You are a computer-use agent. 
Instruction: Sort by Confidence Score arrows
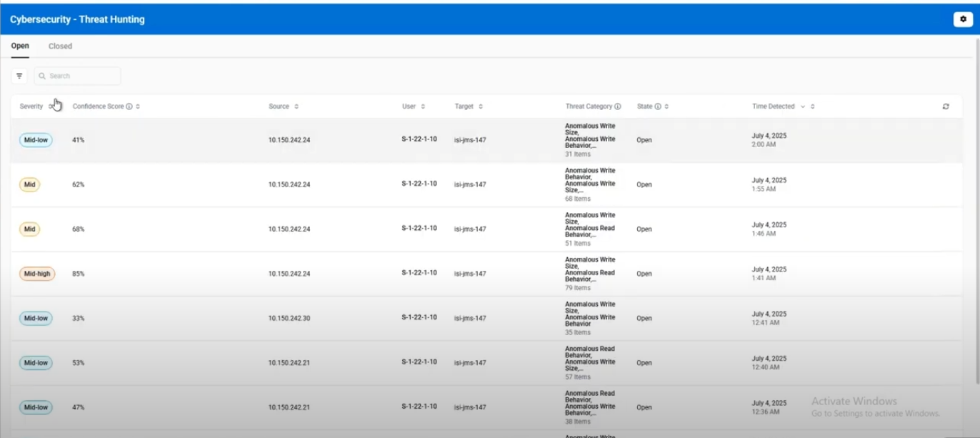[138, 106]
